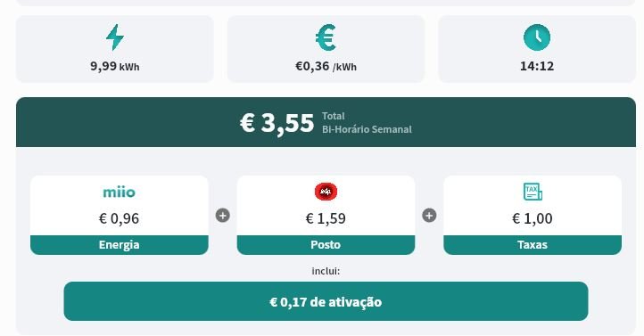Click the 14:12 duration value
This screenshot has height=336, width=644.
(x=537, y=66)
